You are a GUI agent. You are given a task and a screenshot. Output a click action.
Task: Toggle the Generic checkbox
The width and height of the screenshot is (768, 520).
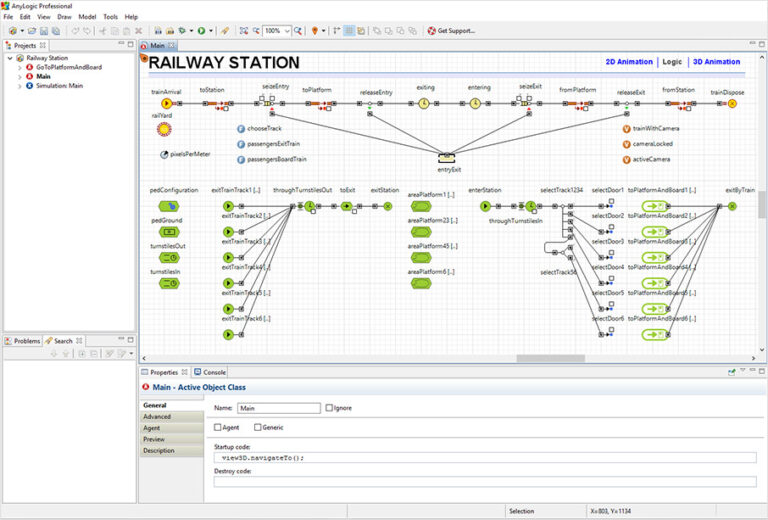[257, 427]
